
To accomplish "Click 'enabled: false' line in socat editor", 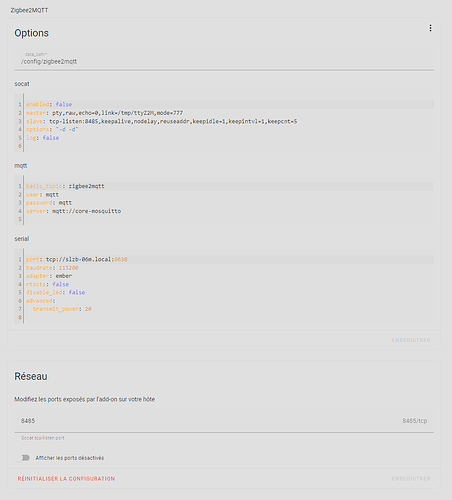I will [x=49, y=104].
